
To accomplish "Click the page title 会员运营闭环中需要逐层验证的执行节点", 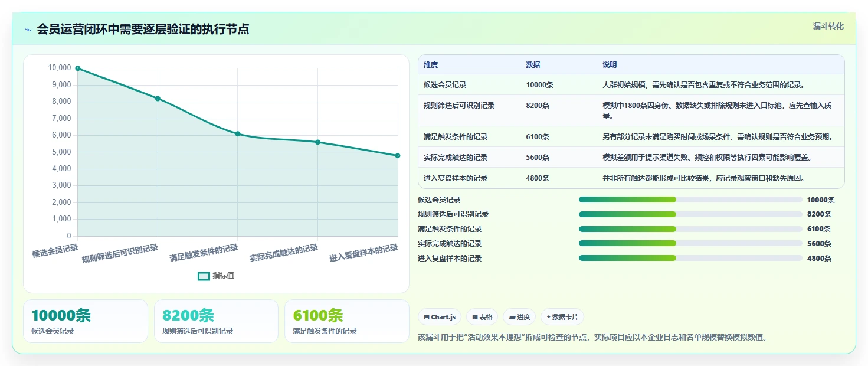I will [143, 30].
